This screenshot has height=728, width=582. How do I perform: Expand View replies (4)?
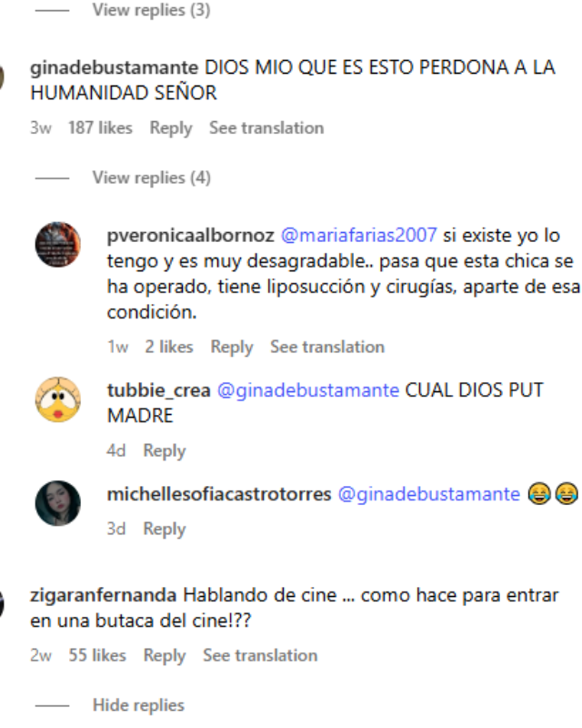151,177
